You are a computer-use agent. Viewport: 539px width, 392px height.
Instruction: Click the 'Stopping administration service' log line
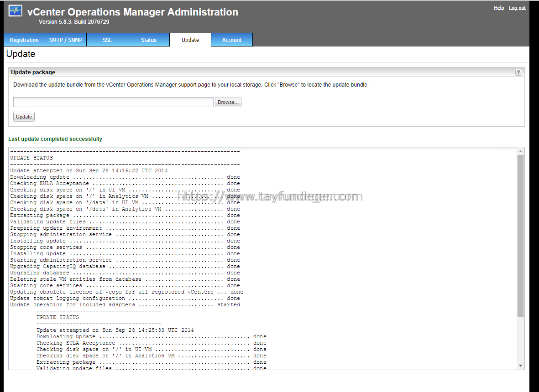(125, 234)
